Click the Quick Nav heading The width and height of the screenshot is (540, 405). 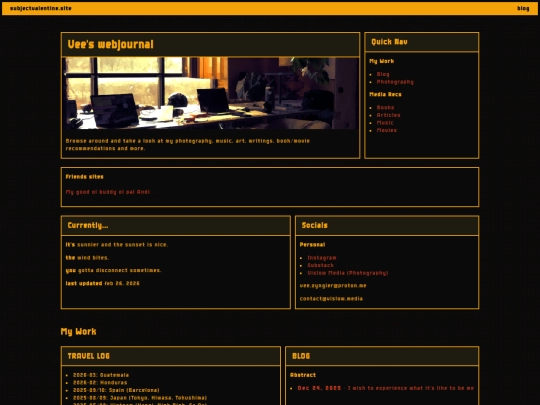click(389, 42)
